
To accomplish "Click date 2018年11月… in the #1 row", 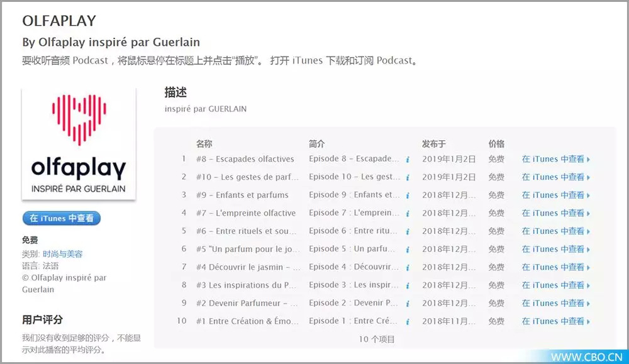I will [x=449, y=321].
